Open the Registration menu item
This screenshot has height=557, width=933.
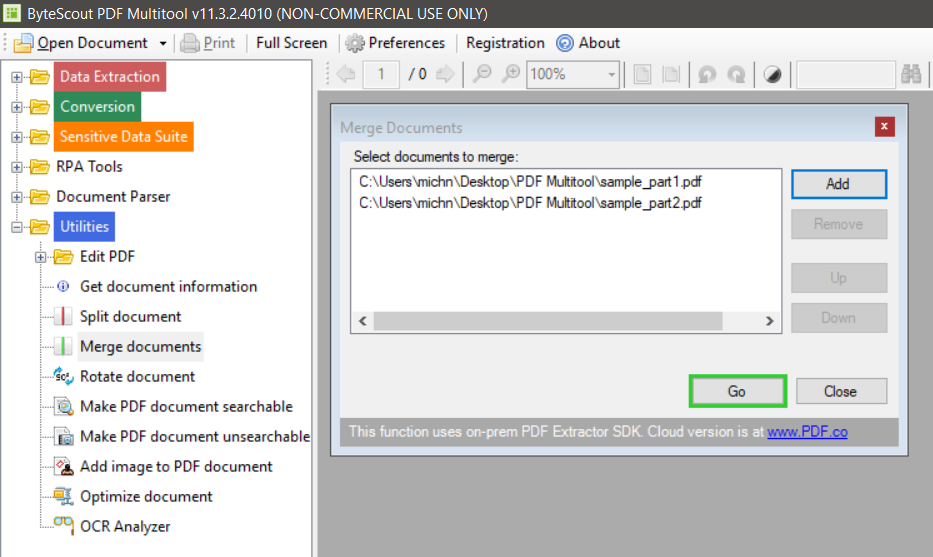pos(505,43)
